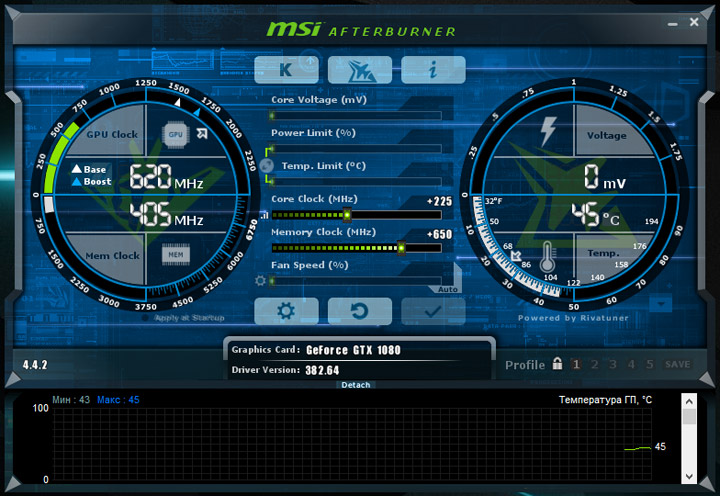Adjust the Temp. Limit slider

pyautogui.click(x=356, y=181)
